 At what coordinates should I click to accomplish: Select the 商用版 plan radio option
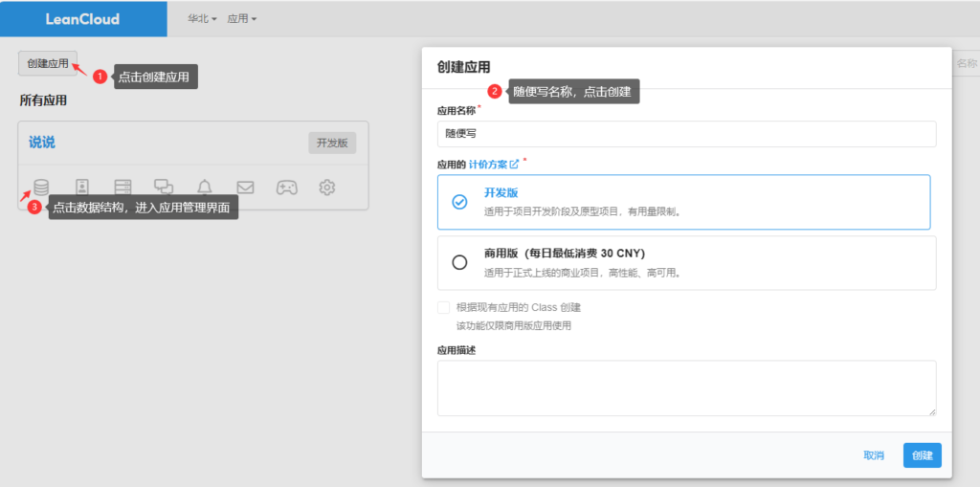459,262
